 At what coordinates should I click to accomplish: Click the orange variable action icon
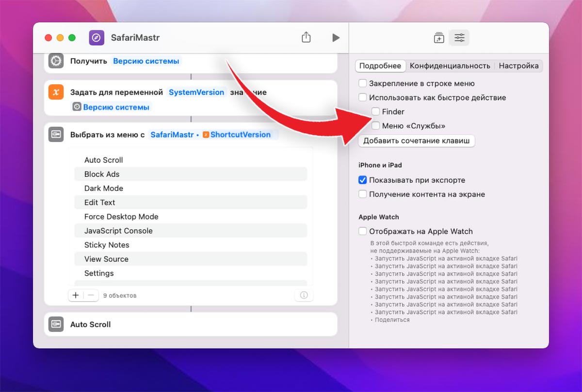[x=56, y=92]
